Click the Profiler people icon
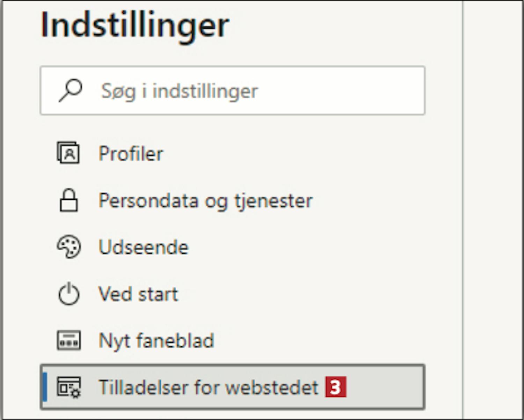Image resolution: width=524 pixels, height=420 pixels. [68, 153]
